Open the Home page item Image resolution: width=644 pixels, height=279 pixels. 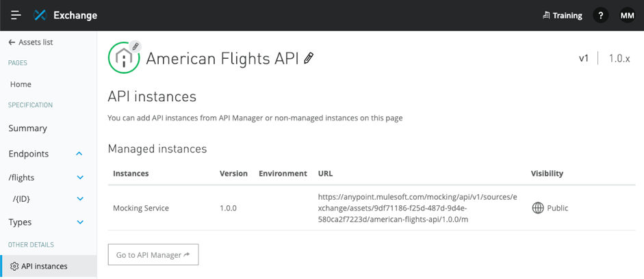point(21,84)
